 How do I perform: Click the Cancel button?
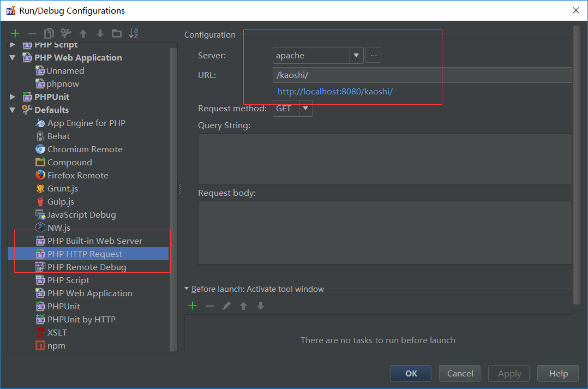pos(460,374)
